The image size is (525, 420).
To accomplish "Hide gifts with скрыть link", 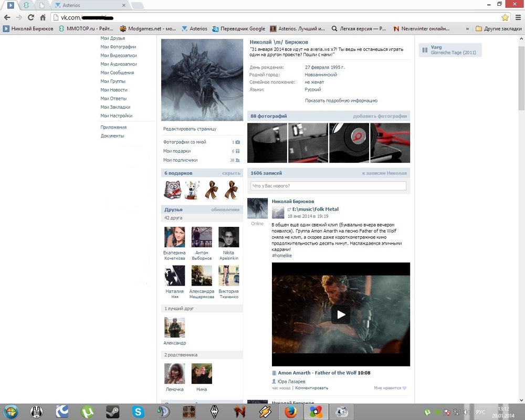I will pyautogui.click(x=231, y=173).
